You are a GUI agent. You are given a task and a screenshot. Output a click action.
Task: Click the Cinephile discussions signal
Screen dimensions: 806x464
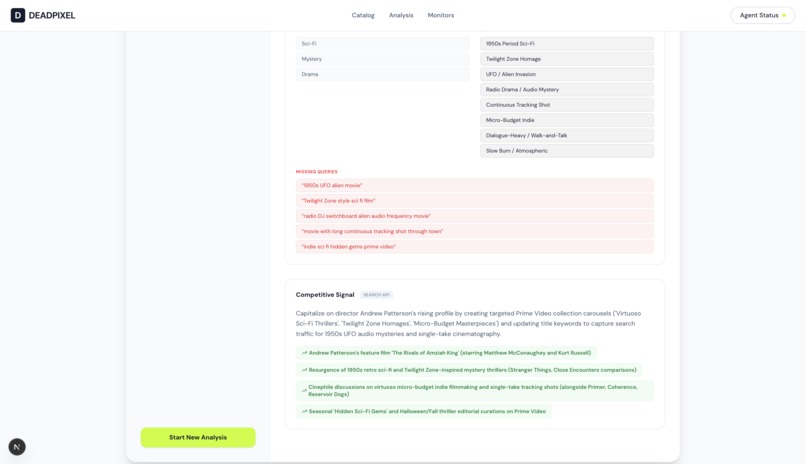474,391
